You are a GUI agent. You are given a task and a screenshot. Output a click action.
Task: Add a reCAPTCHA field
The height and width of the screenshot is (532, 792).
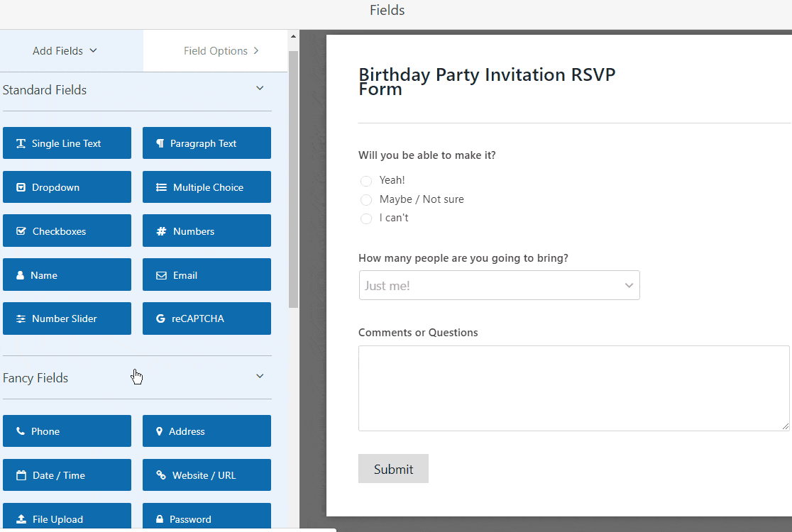207,318
